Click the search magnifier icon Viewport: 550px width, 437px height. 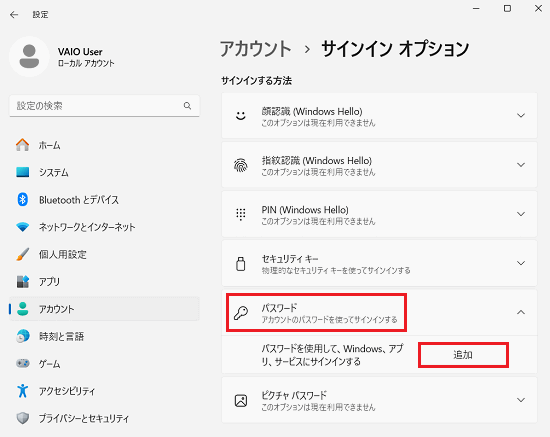pyautogui.click(x=187, y=106)
